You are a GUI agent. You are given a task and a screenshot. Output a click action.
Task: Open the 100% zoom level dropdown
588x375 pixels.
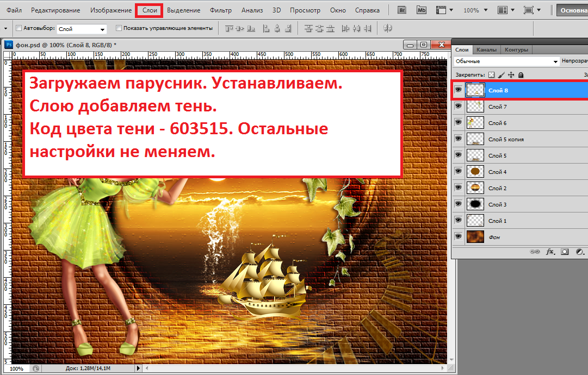(475, 10)
